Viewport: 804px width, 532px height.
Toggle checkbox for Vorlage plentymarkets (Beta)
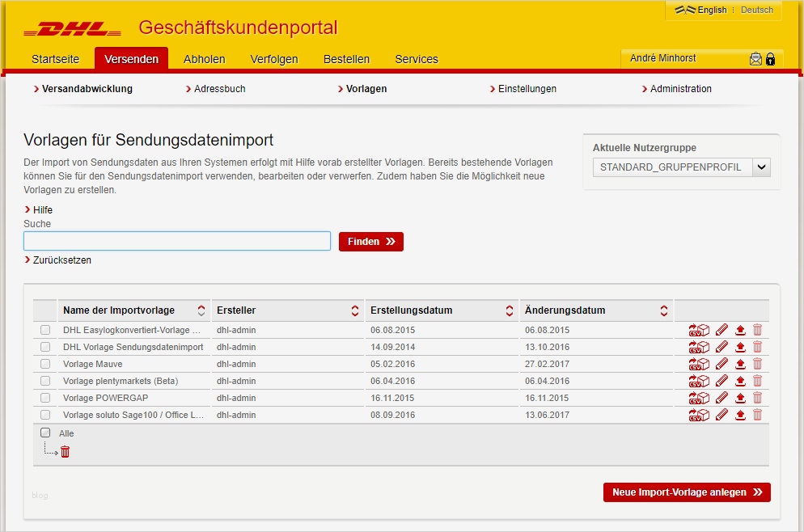pyautogui.click(x=45, y=381)
